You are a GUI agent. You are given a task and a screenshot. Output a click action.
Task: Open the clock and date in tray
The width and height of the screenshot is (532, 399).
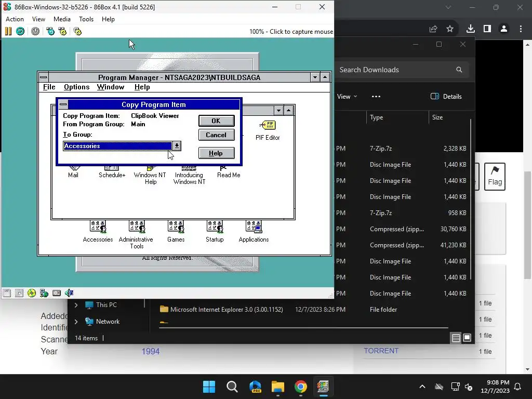pos(495,387)
